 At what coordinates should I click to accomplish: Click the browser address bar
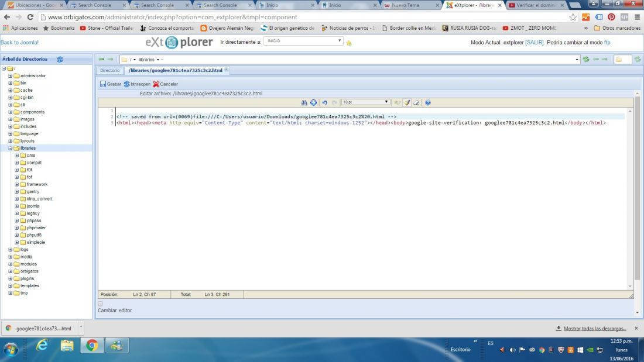304,17
